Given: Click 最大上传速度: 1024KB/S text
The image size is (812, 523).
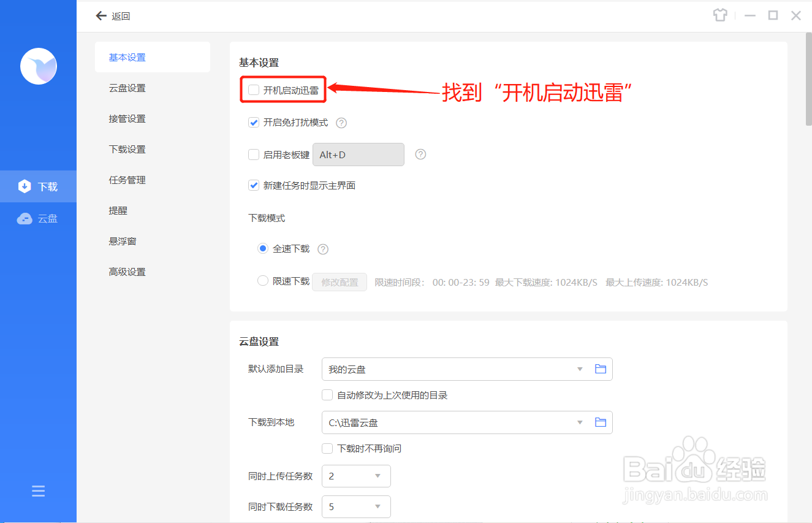Looking at the screenshot, I should coord(657,282).
